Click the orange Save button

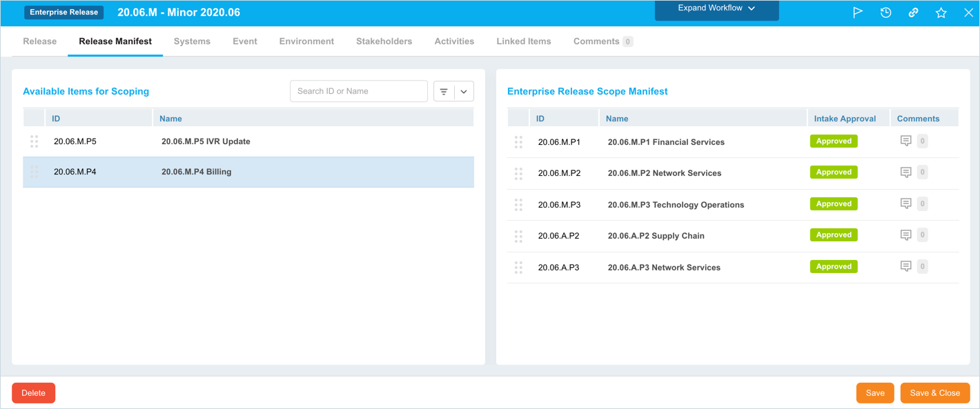click(874, 393)
